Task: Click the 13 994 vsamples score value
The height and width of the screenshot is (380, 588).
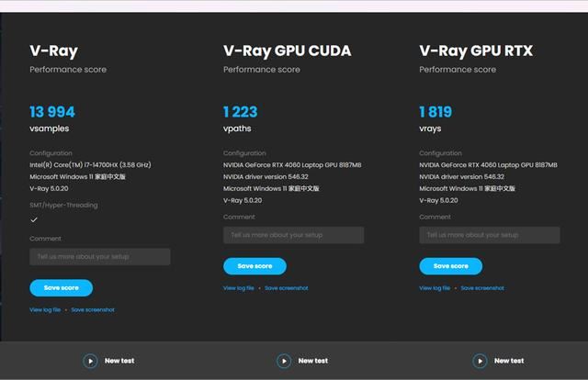Action: click(x=52, y=112)
